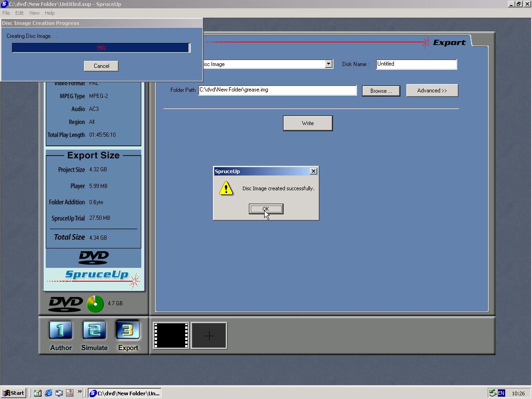The image size is (532, 399).
Task: Open the JPG viewer quick launch icon
Action: tap(70, 393)
